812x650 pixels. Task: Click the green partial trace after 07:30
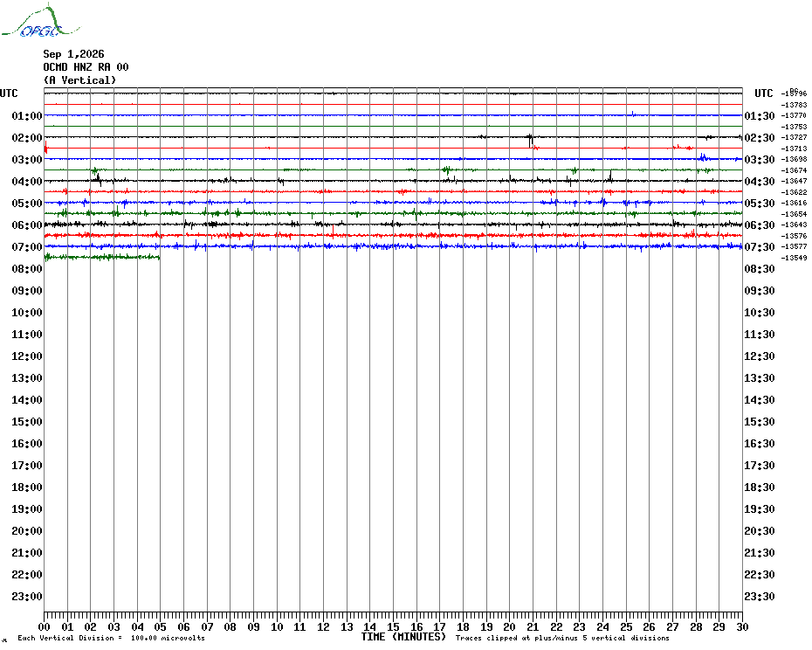pyautogui.click(x=102, y=257)
